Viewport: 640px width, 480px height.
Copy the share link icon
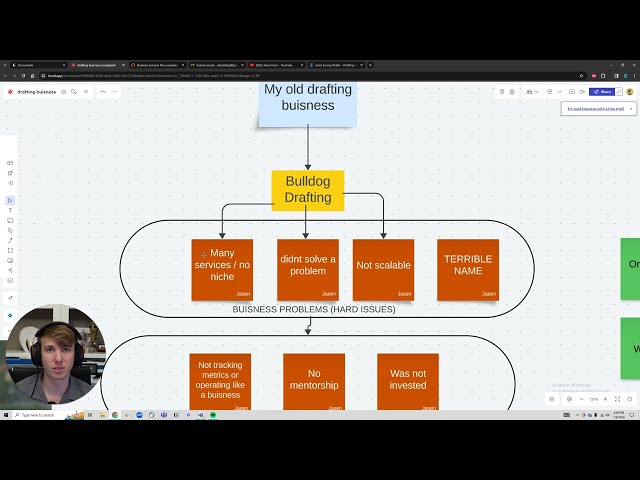tap(619, 92)
